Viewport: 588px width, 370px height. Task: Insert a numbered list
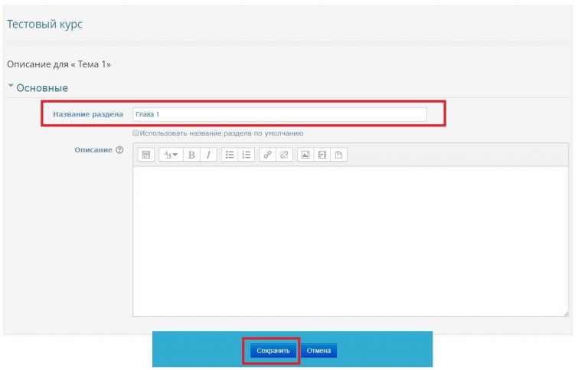coord(246,155)
